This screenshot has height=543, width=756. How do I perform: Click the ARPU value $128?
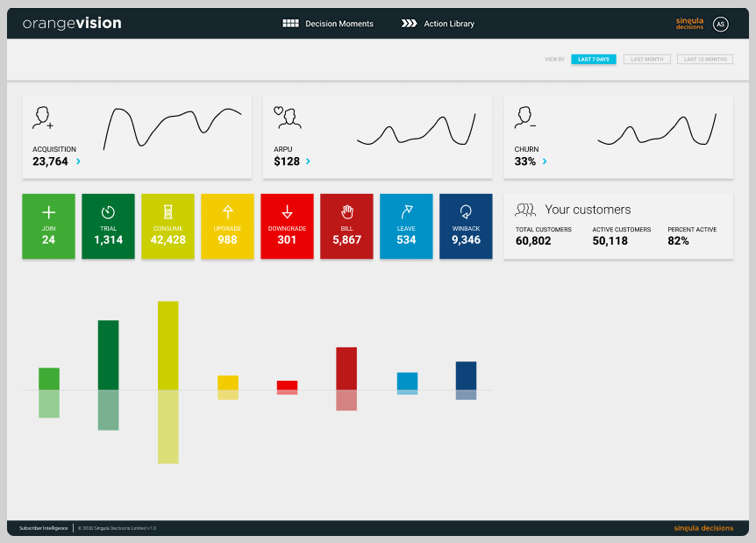(x=287, y=161)
